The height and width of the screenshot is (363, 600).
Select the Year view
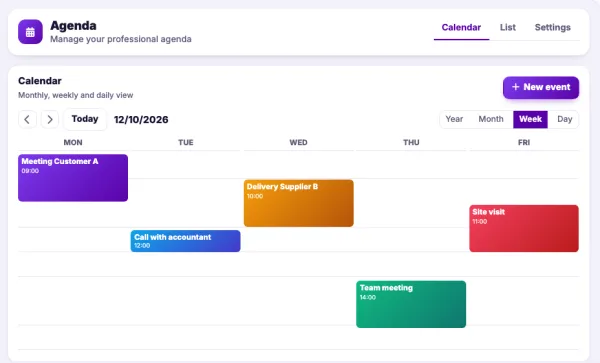coord(454,119)
